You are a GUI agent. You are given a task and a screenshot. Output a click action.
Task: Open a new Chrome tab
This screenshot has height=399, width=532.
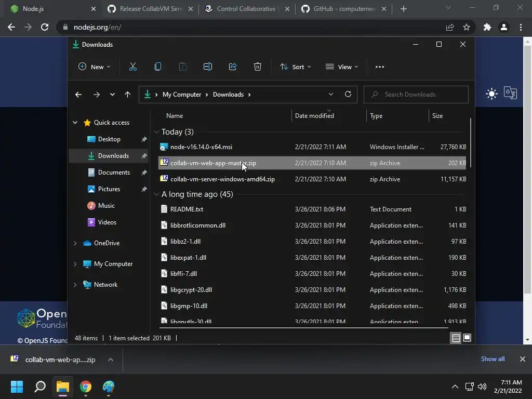click(403, 9)
